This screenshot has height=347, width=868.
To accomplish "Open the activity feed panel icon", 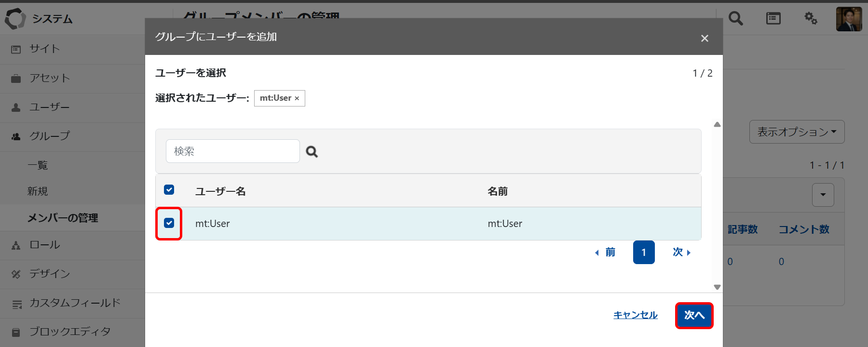I will (773, 19).
